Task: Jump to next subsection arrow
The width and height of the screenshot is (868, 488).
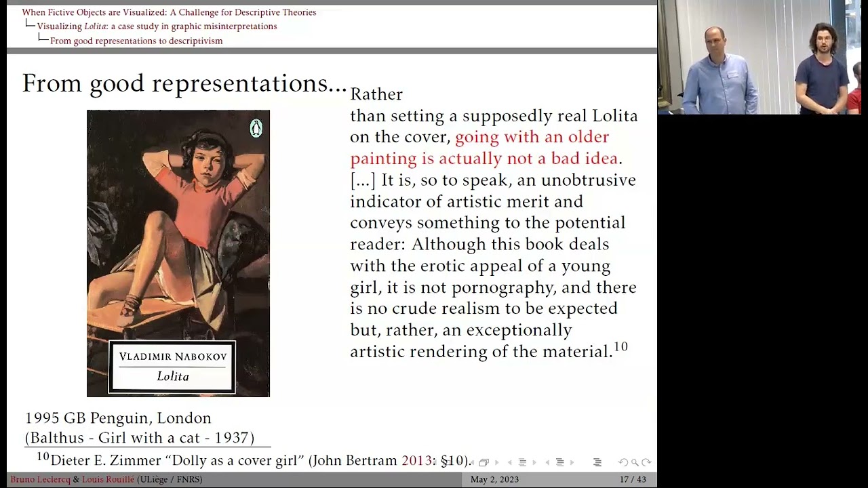Action: pos(534,462)
